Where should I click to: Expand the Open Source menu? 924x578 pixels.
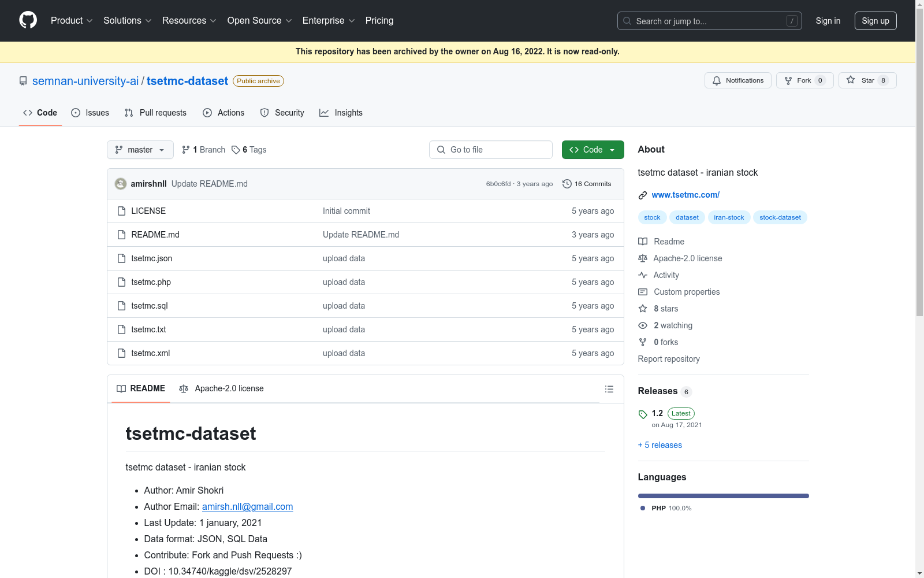click(x=260, y=20)
